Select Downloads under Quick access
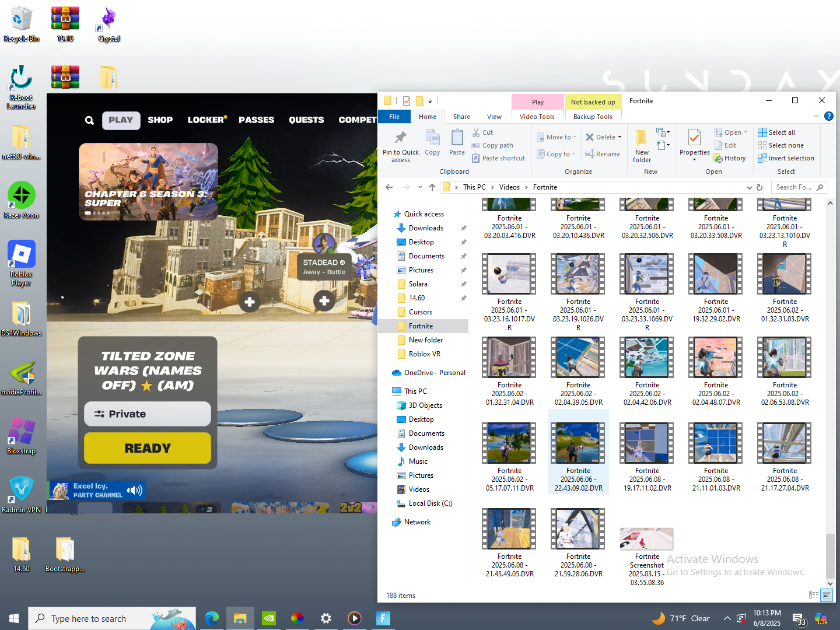840x630 pixels. [x=426, y=228]
